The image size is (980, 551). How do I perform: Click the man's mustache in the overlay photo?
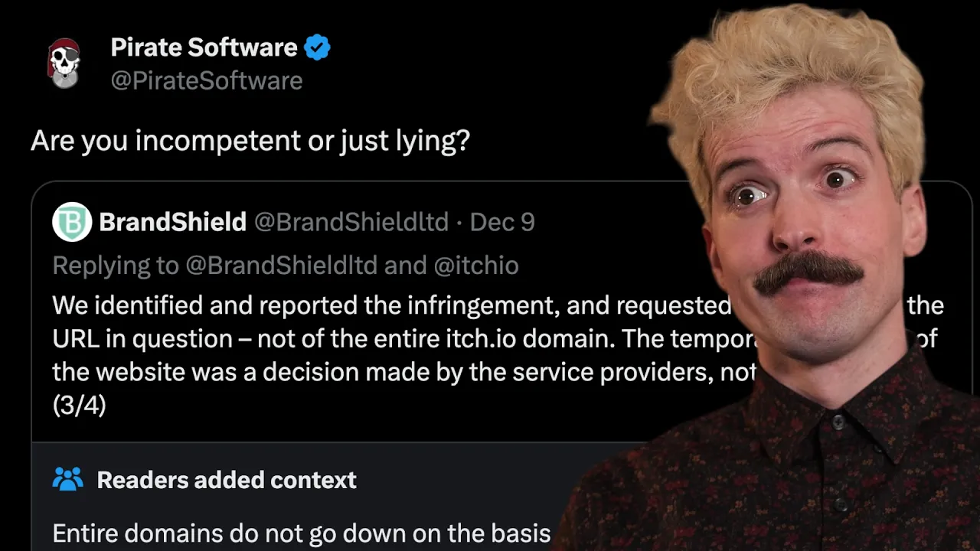(x=808, y=271)
